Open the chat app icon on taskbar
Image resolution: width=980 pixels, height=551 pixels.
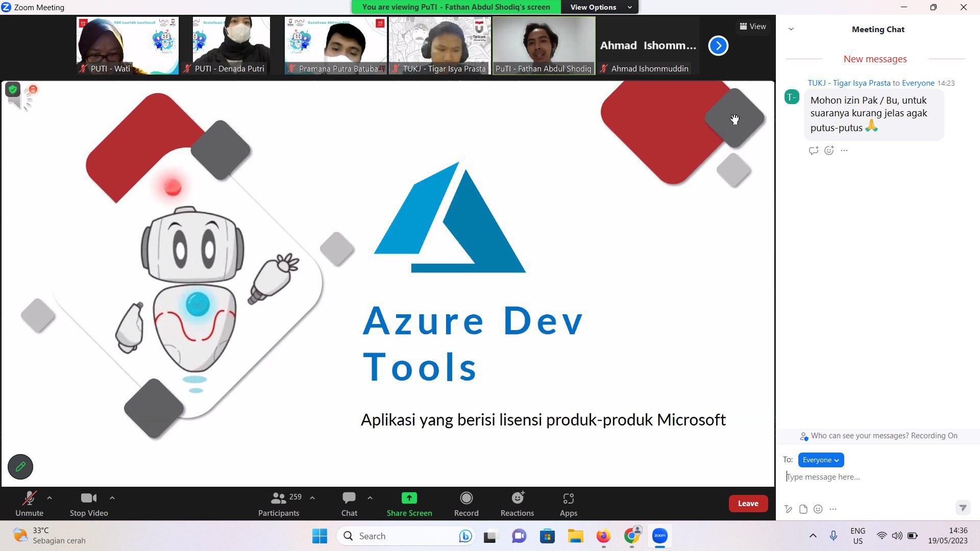click(x=519, y=536)
